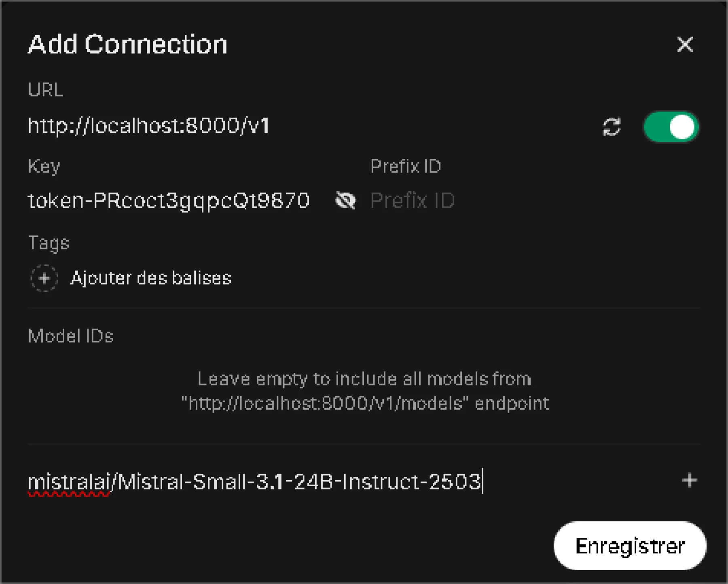Click the verify connection refresh icon
728x584 pixels.
[x=611, y=127]
